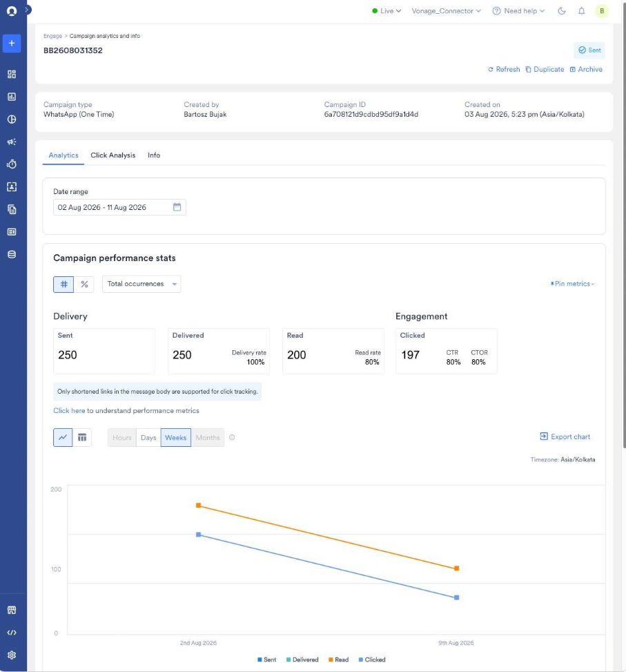This screenshot has width=626, height=672.
Task: Click the Export chart button
Action: pyautogui.click(x=565, y=436)
